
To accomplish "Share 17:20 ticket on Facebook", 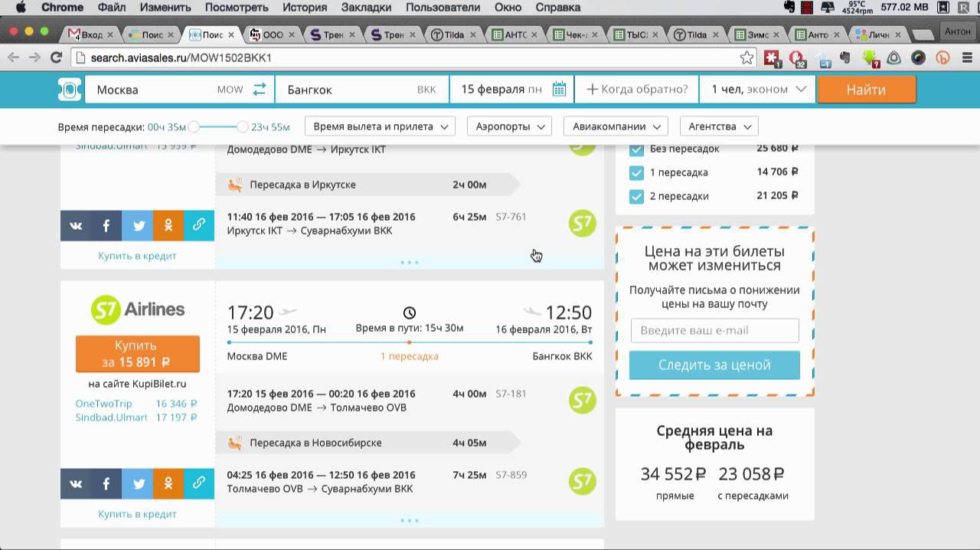I will pos(106,483).
